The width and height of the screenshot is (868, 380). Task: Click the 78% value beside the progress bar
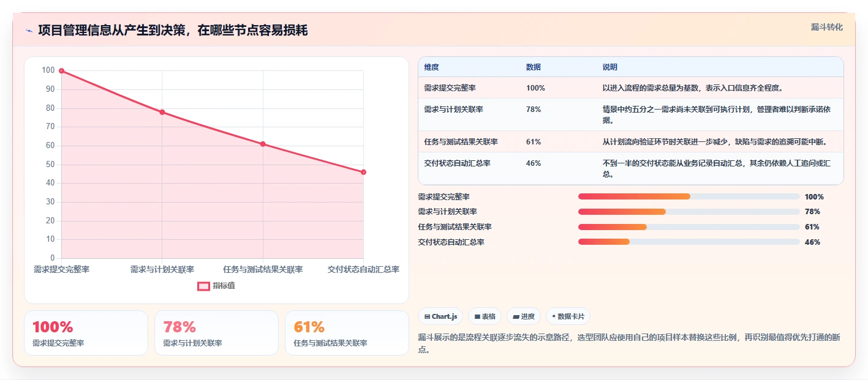[x=812, y=212]
